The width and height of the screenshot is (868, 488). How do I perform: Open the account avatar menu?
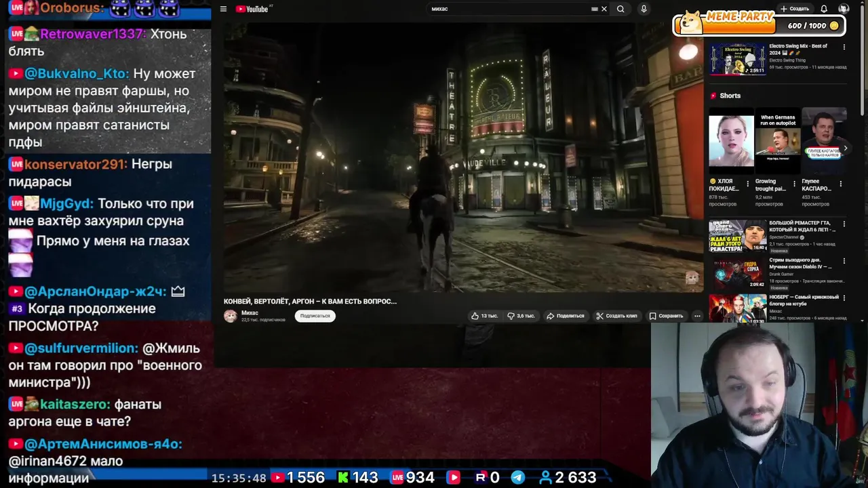(x=844, y=9)
